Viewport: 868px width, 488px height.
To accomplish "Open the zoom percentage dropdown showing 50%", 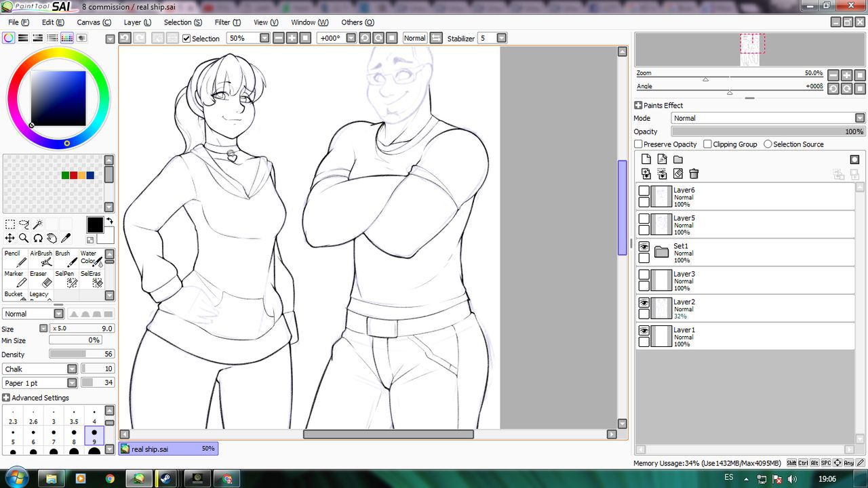I will coord(264,39).
